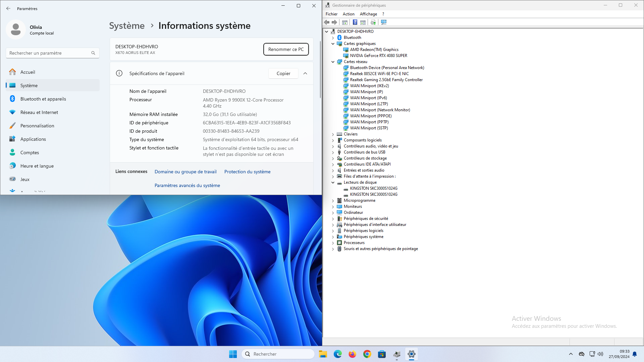Image resolution: width=644 pixels, height=362 pixels.
Task: Launch Firefox from taskbar
Action: point(353,354)
